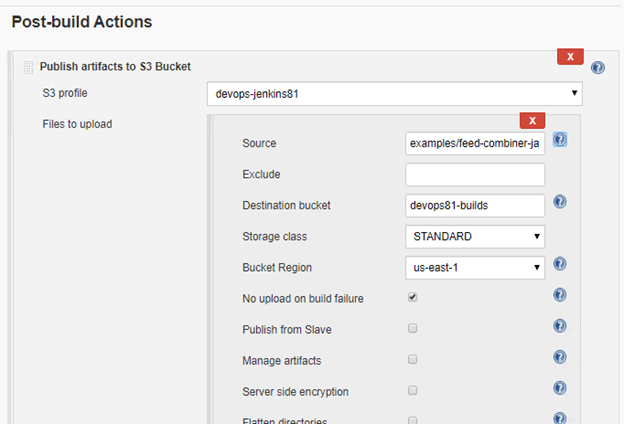Show help for Server side encryption

pyautogui.click(x=560, y=390)
